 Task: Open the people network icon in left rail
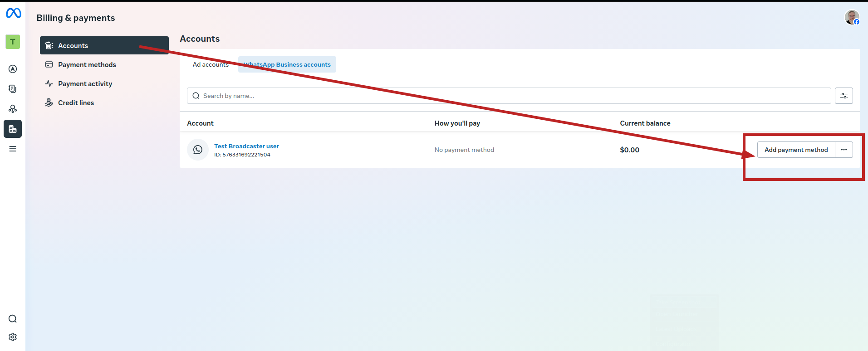point(13,109)
